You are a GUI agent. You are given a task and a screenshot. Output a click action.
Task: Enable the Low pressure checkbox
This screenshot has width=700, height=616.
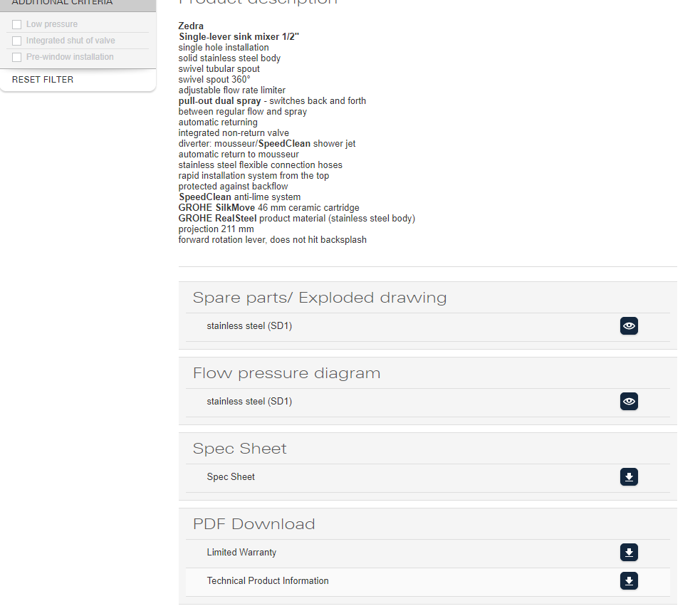point(17,25)
